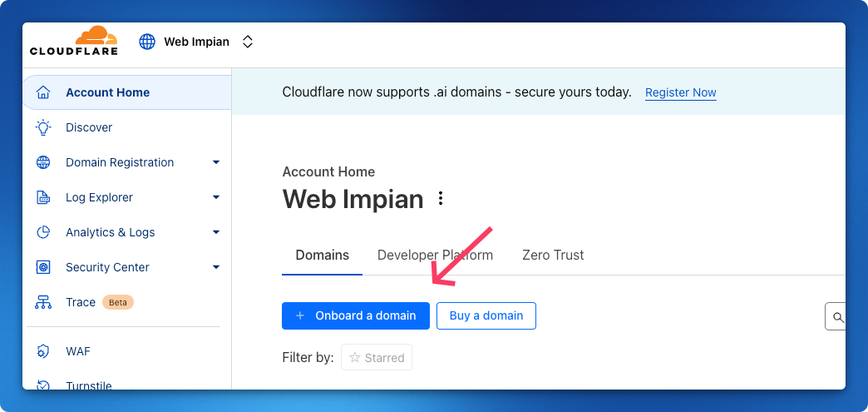Viewport: 868px width, 412px height.
Task: Click the Log Explorer icon
Action: 43,197
